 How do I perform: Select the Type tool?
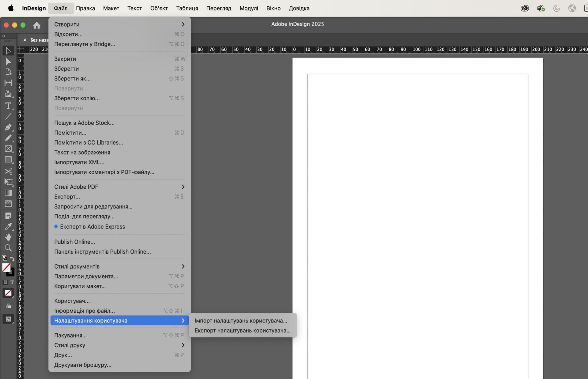[x=8, y=106]
